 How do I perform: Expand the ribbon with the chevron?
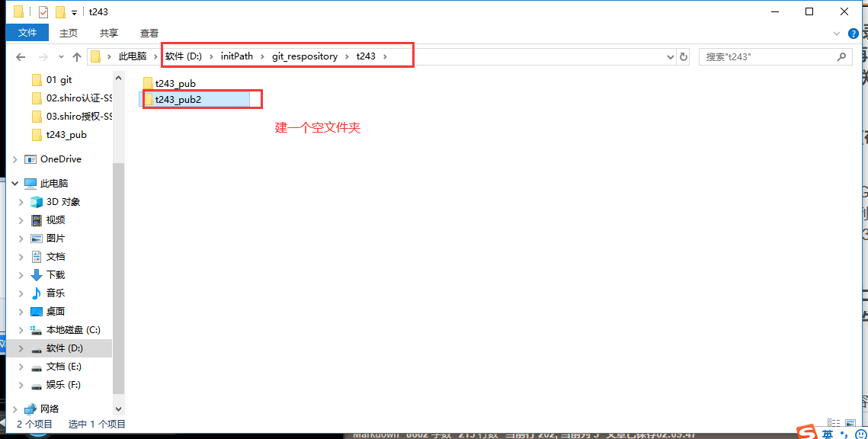pos(837,34)
